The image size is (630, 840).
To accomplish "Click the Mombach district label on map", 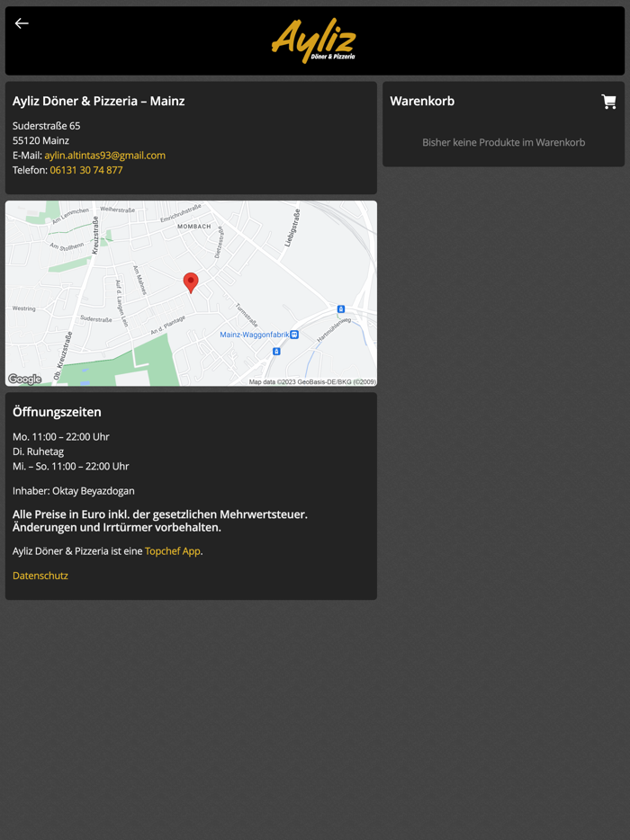I will point(194,227).
